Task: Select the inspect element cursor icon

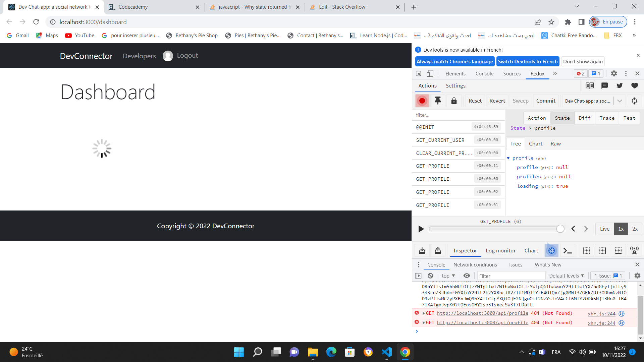Action: 418,73
